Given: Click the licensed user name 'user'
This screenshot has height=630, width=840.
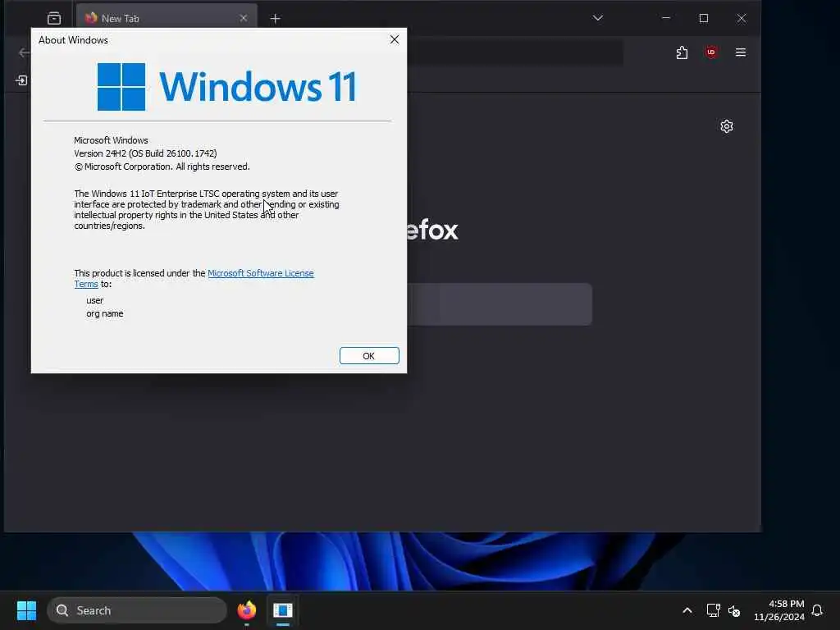Looking at the screenshot, I should pos(95,300).
